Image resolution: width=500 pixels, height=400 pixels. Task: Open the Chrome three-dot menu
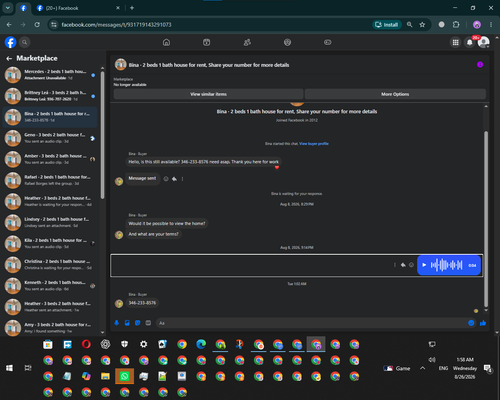pyautogui.click(x=491, y=25)
